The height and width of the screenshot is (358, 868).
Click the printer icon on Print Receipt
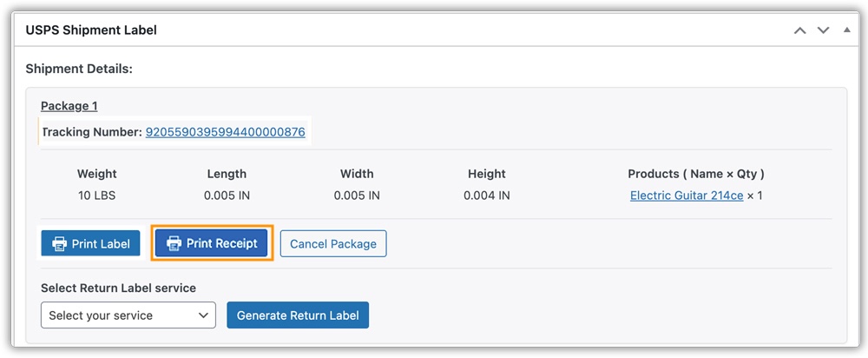pyautogui.click(x=174, y=244)
